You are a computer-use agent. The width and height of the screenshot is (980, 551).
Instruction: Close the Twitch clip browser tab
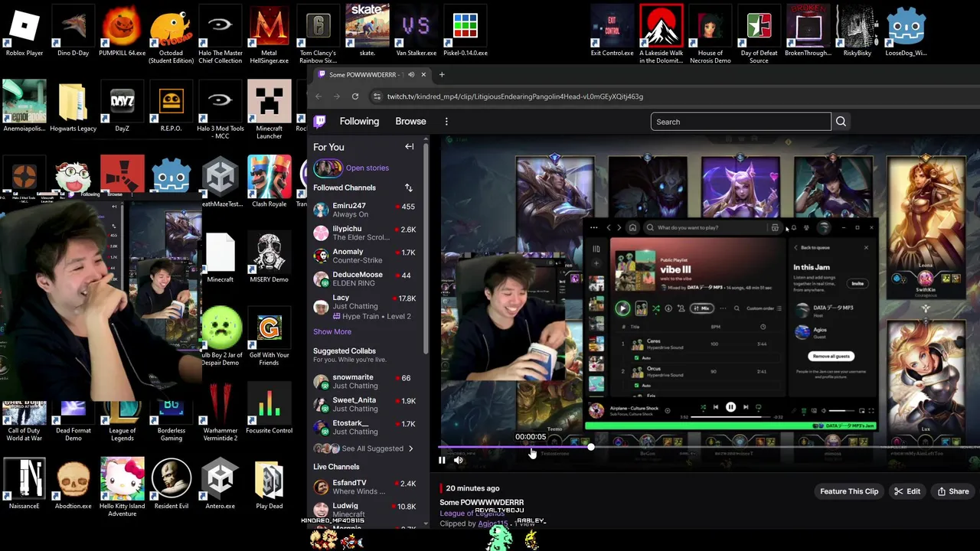point(423,74)
